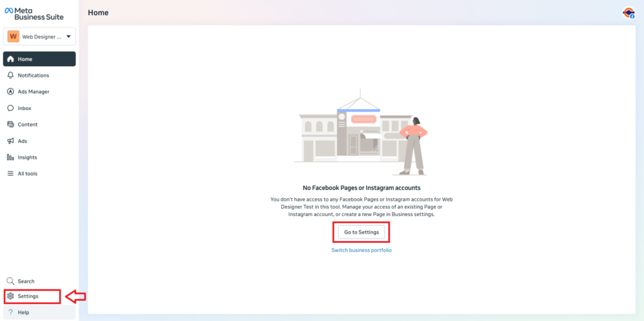Click the Web Designer portfolio name

tap(42, 37)
